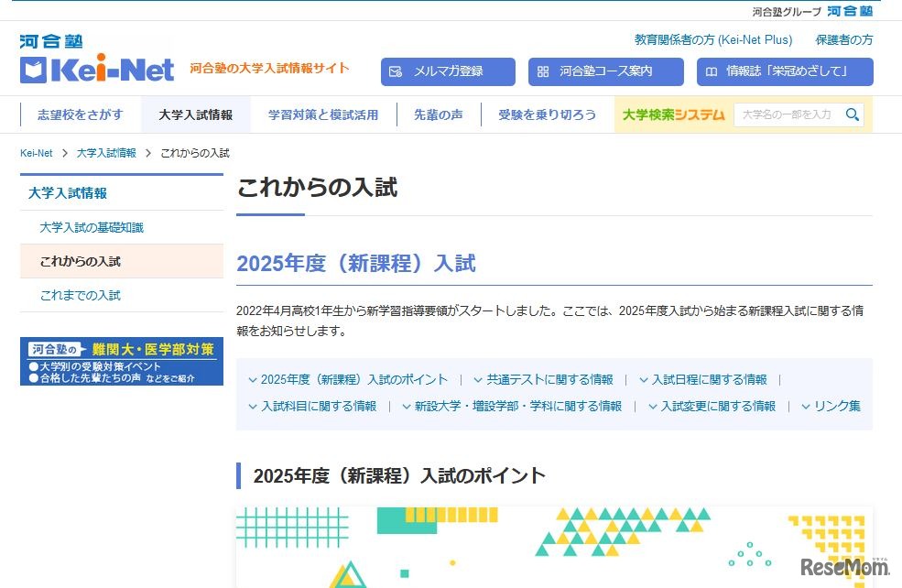Open 受験を乗り切ろう from the navigation

point(547,114)
